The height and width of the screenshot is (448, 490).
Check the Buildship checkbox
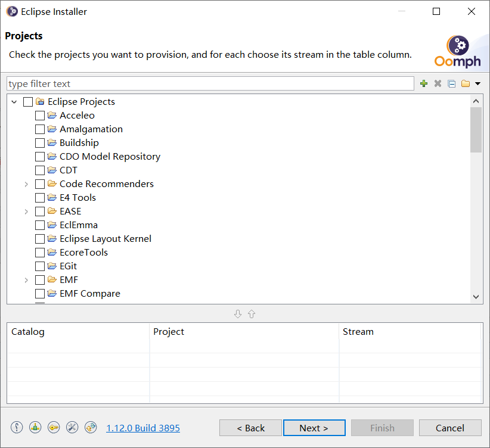[x=40, y=143]
